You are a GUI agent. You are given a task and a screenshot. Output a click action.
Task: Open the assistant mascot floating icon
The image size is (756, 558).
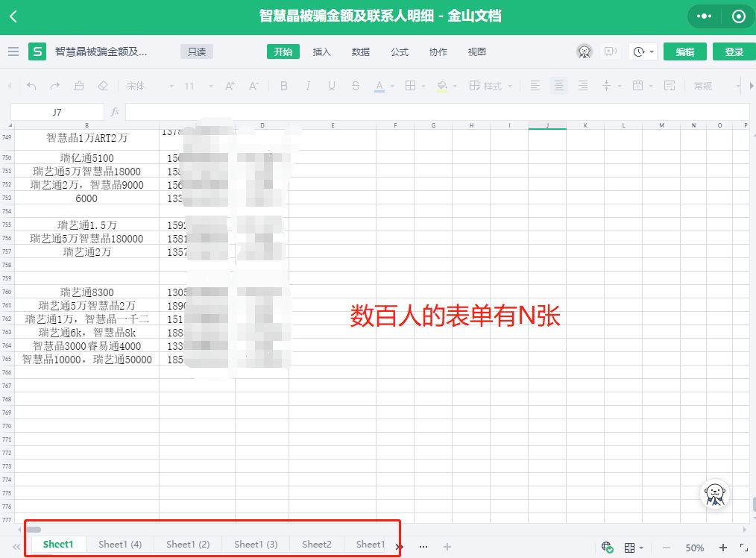pyautogui.click(x=714, y=495)
